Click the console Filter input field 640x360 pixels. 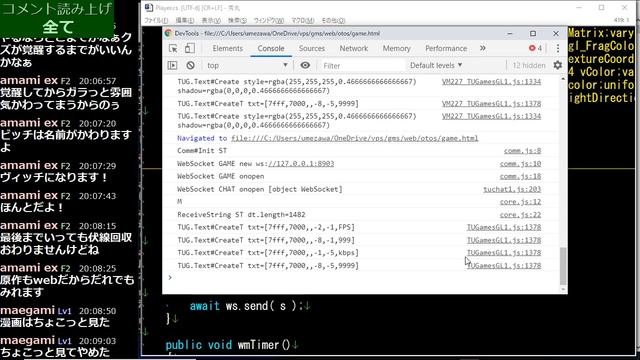(x=362, y=65)
